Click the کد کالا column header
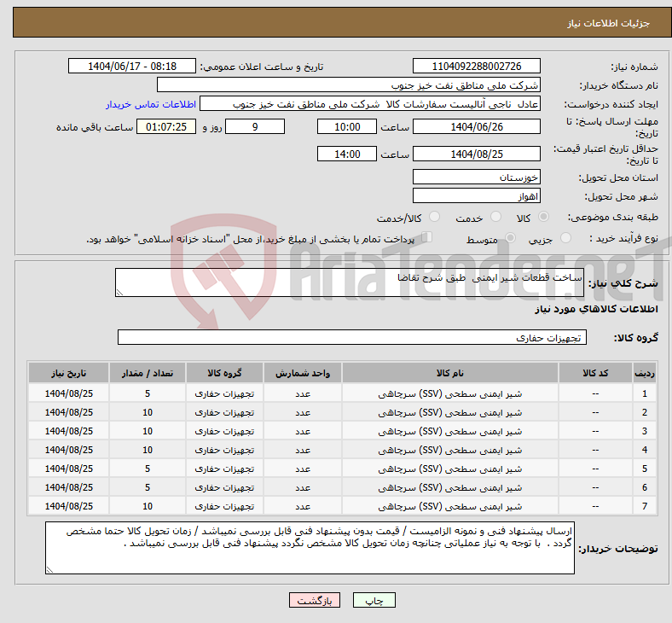 [x=595, y=373]
